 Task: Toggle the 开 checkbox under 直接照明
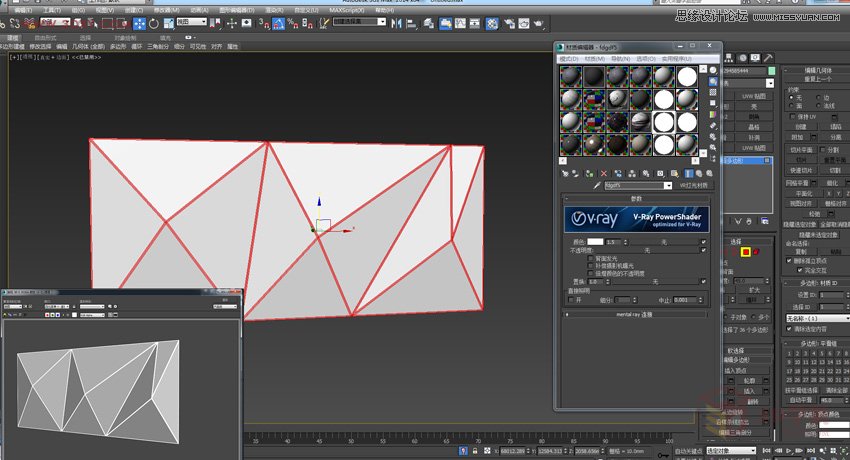pyautogui.click(x=571, y=300)
